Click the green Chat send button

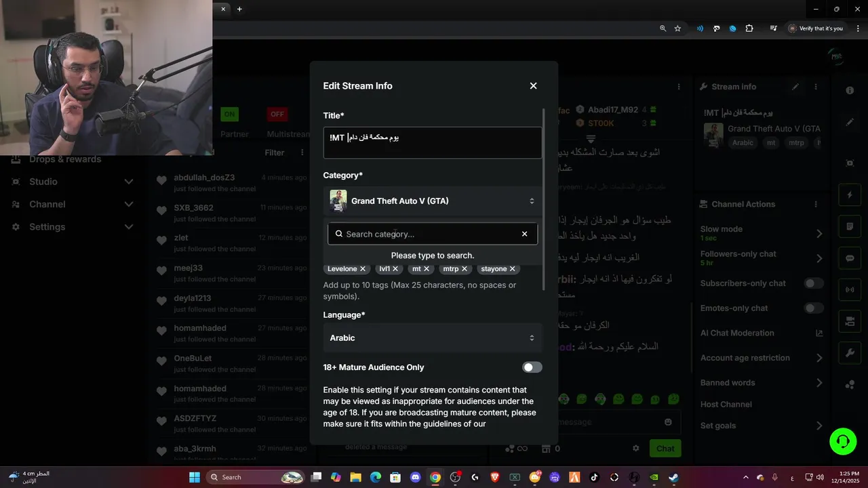(665, 449)
